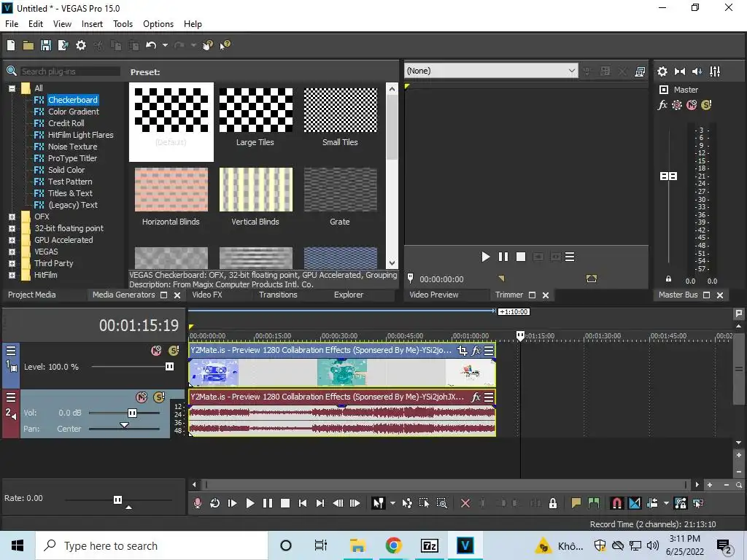Image resolution: width=747 pixels, height=560 pixels.
Task: Open the Options menu
Action: (158, 24)
